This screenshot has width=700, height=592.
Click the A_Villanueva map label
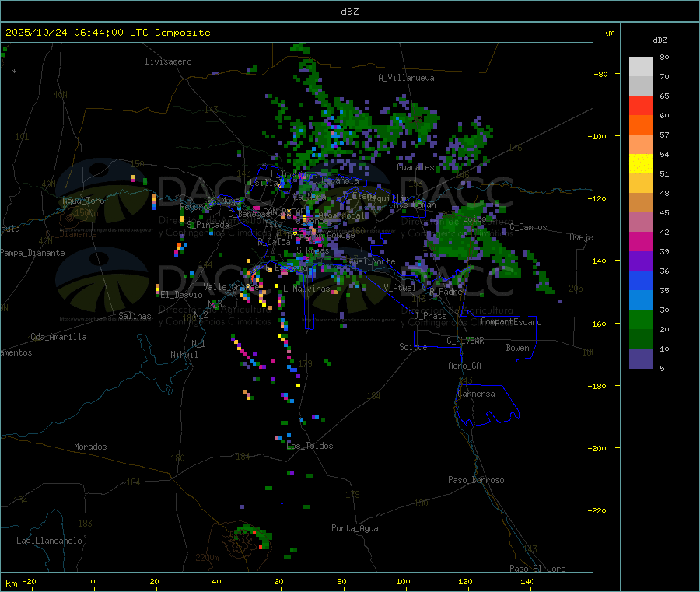click(406, 78)
